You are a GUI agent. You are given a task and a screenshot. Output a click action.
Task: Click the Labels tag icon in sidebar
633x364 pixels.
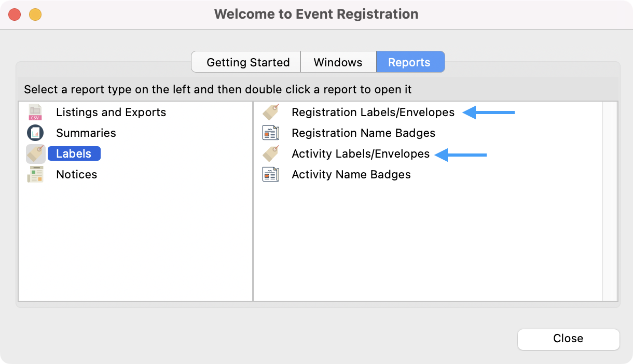[x=35, y=154]
